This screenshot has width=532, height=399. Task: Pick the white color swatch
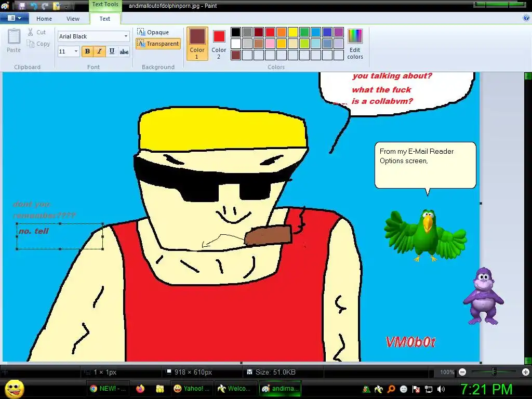tap(236, 44)
